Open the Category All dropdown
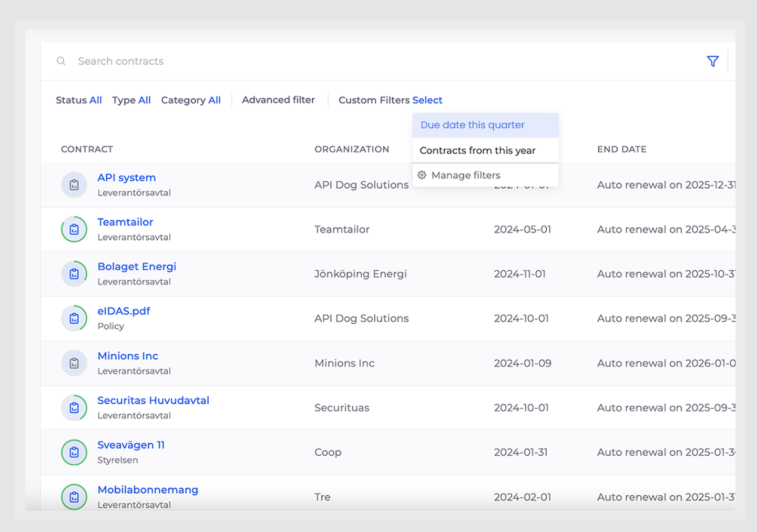The width and height of the screenshot is (757, 532). click(191, 100)
